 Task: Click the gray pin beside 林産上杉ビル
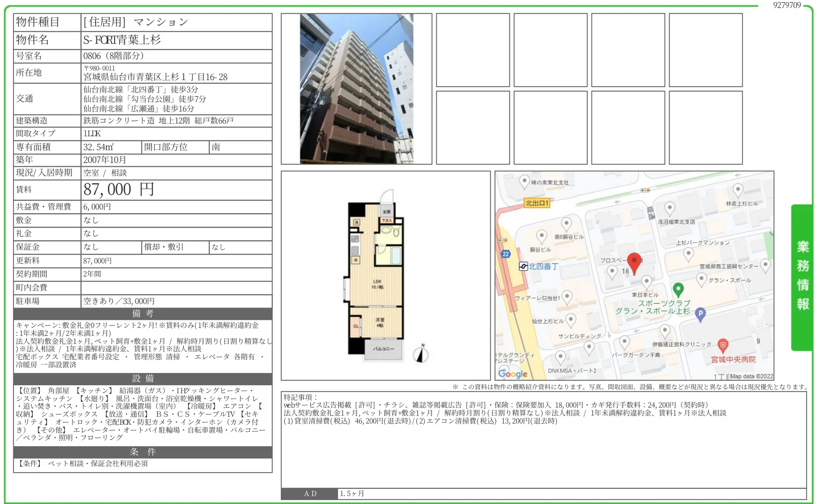pos(738,190)
